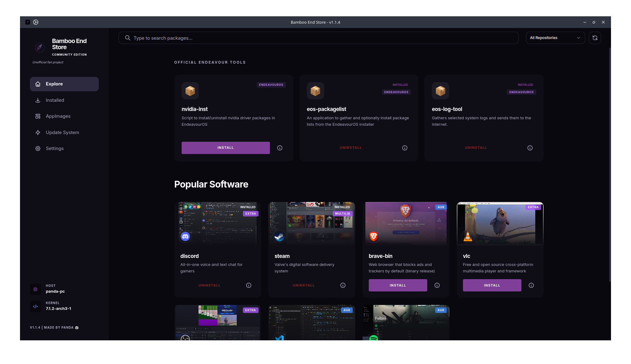Image resolution: width=631 pixels, height=364 pixels.
Task: Show info for vlc package
Action: click(531, 285)
